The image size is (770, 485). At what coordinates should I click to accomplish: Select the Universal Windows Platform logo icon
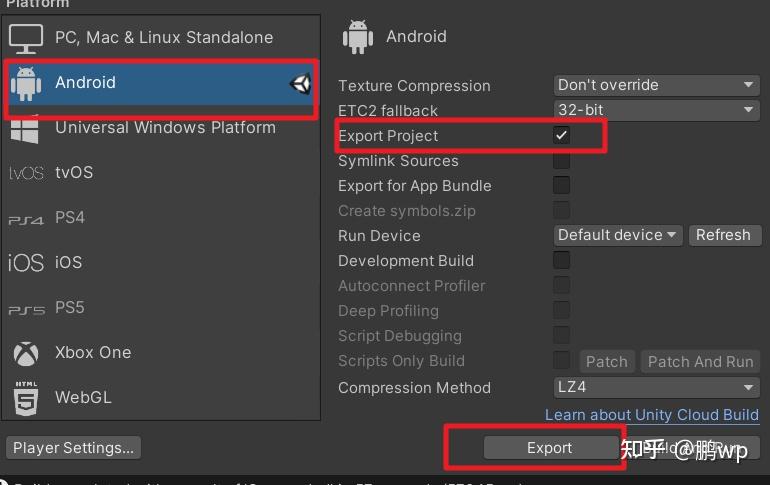(x=25, y=129)
